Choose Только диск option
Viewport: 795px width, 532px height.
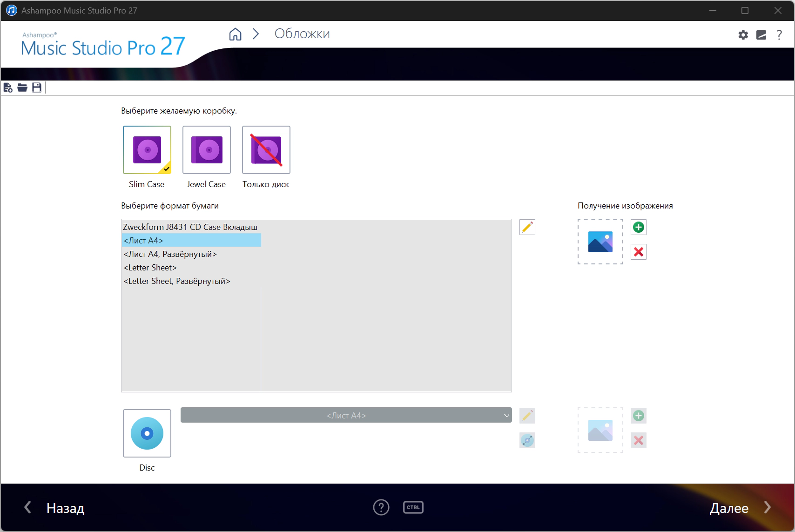click(x=266, y=150)
